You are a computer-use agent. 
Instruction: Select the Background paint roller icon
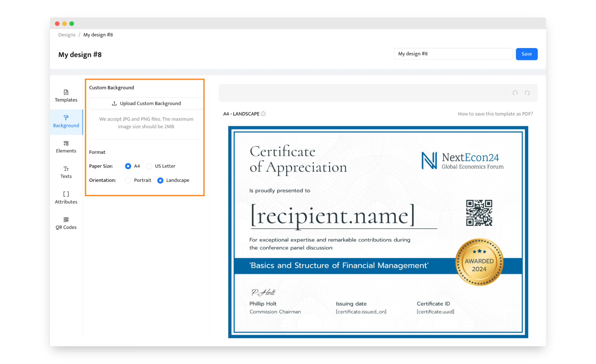pos(66,117)
